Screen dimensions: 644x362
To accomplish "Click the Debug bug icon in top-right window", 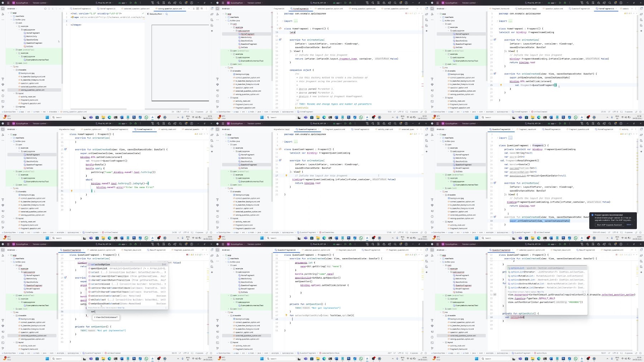I will 565,3.
